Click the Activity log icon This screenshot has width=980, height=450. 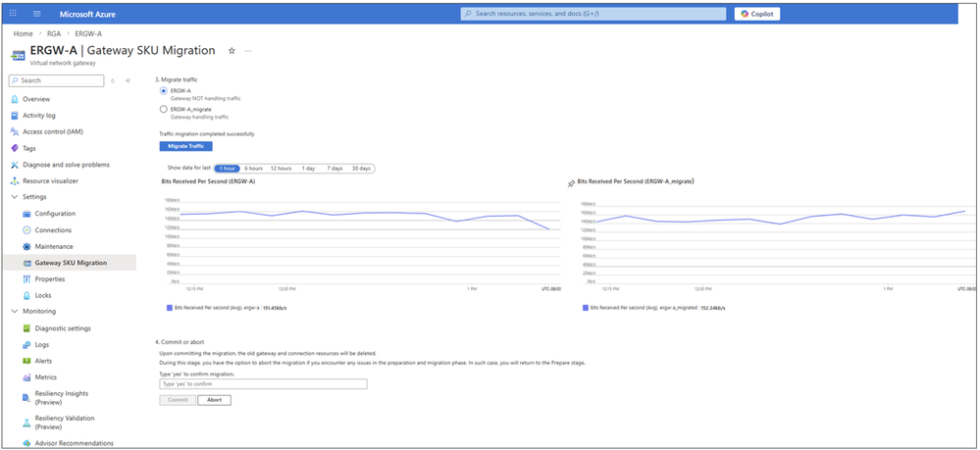coord(15,116)
